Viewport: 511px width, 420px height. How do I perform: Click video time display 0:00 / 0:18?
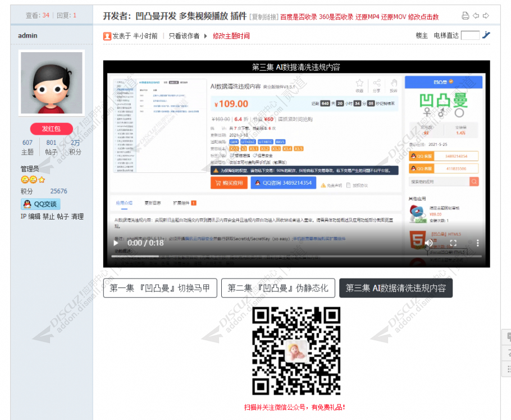click(x=145, y=243)
